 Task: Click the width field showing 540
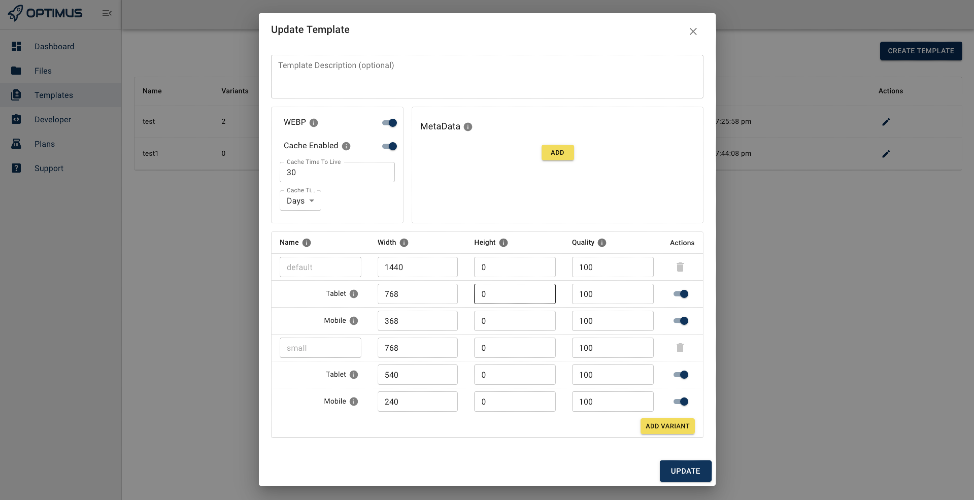coord(417,375)
